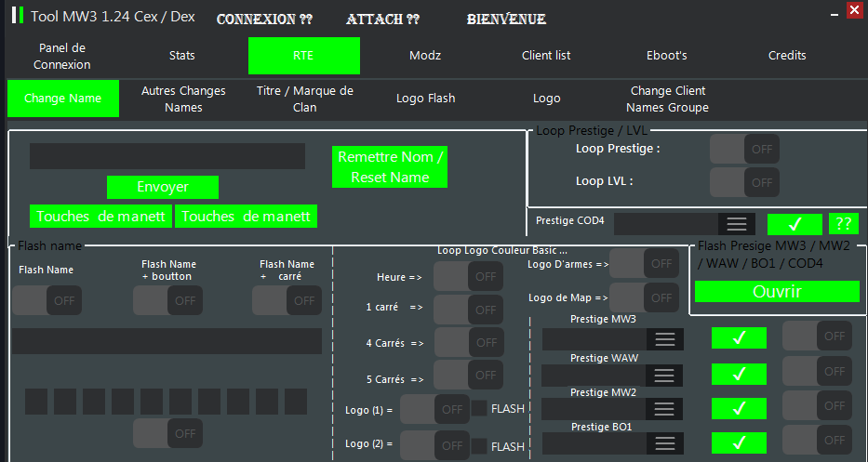Toggle the Logo (1) switch
Viewport: 868px width, 462px height.
pos(434,409)
